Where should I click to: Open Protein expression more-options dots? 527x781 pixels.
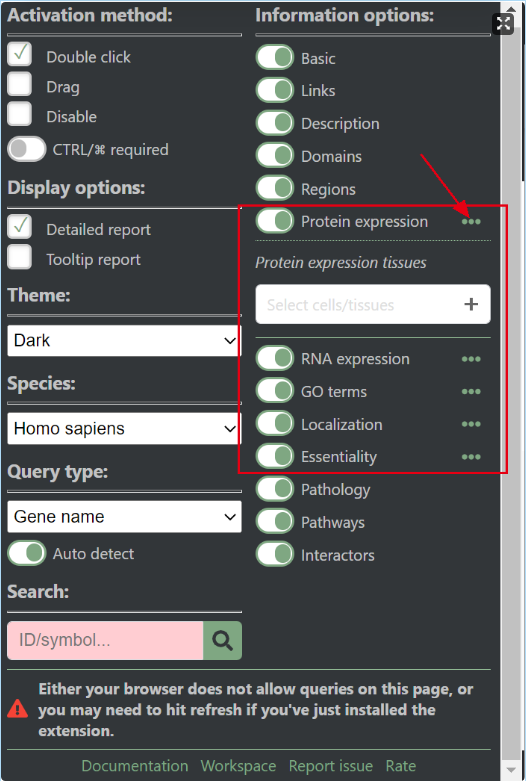coord(471,222)
